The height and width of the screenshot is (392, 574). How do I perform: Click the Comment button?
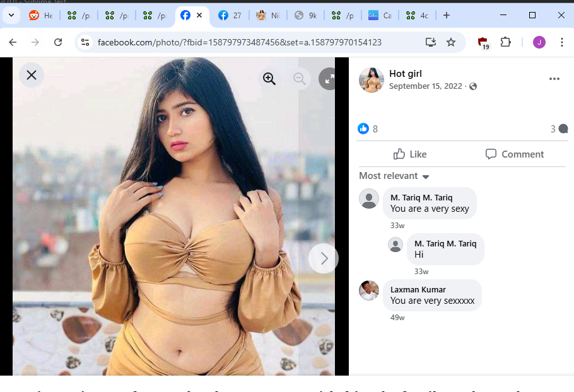tap(515, 154)
